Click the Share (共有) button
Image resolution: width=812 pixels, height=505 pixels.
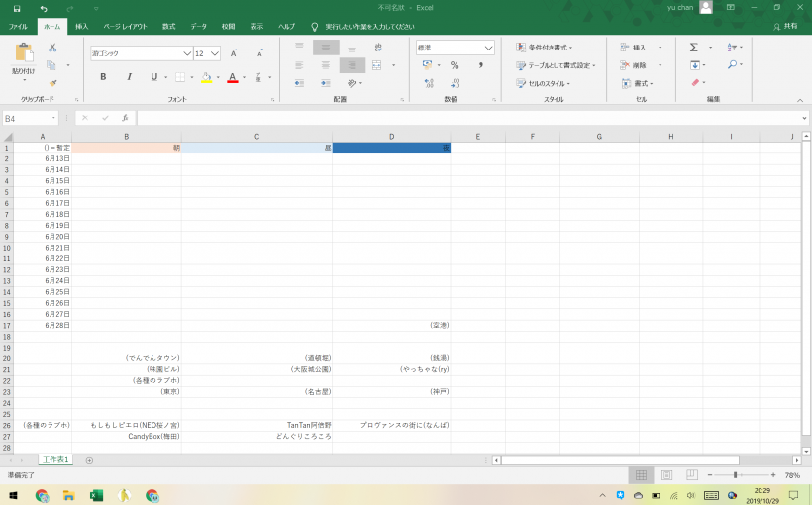(785, 27)
